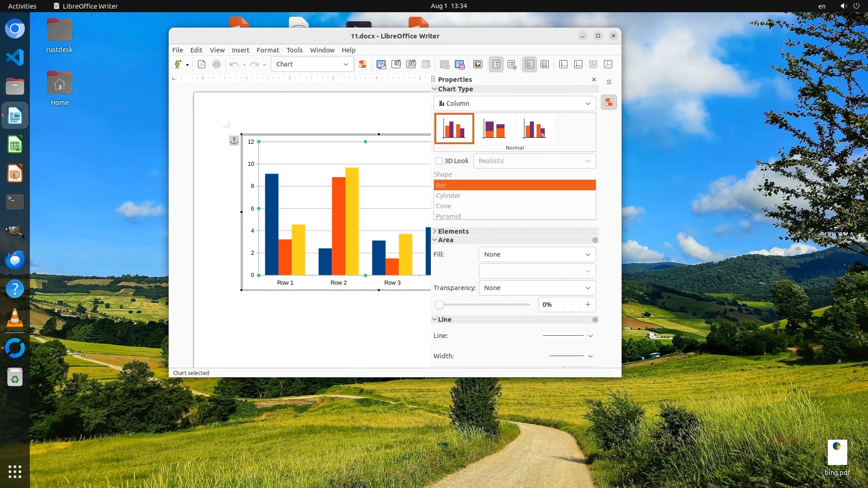Select the Percent Stacked column subtype
The height and width of the screenshot is (488, 868).
click(534, 129)
